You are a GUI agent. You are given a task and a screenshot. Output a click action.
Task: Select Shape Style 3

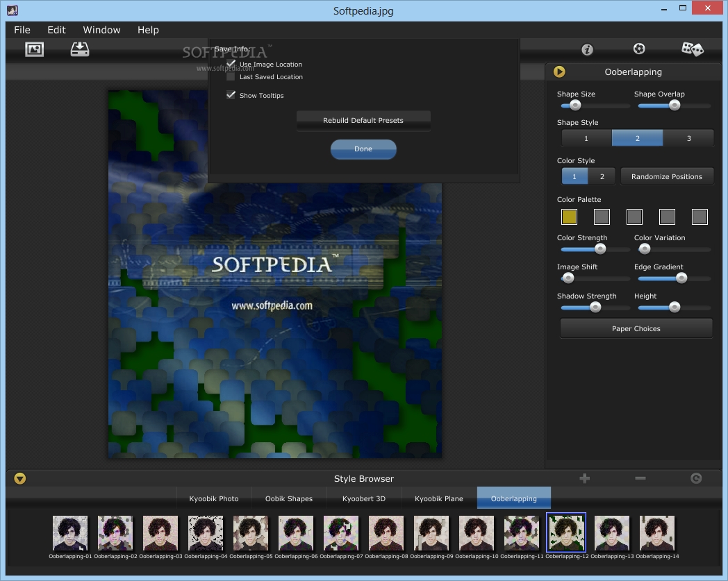pos(688,138)
